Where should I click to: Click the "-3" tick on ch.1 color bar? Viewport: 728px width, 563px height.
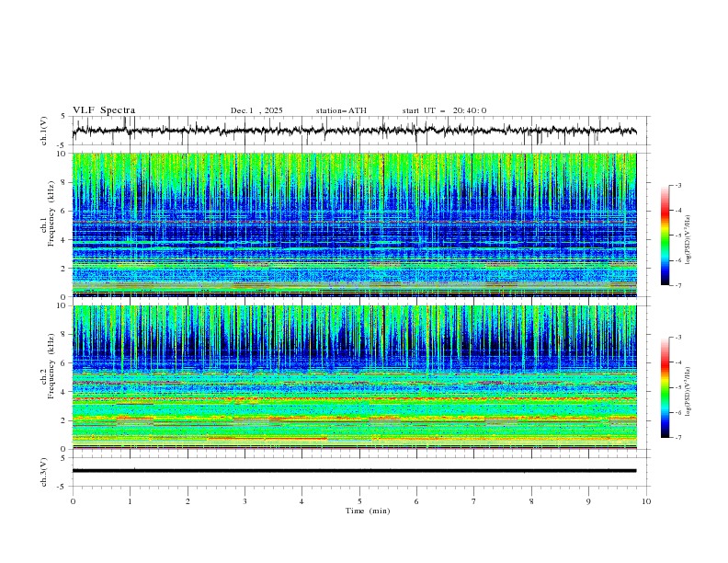pos(678,185)
